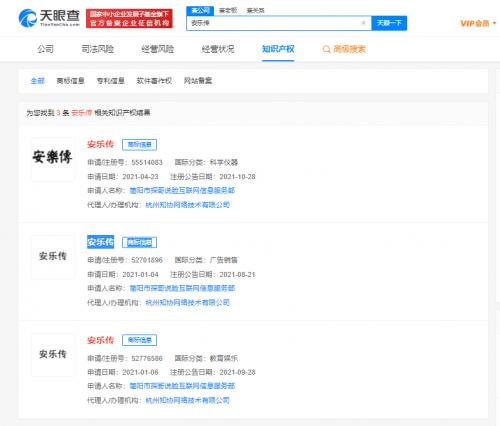Click application date 2021-01-04
The image size is (500, 426).
(x=140, y=275)
